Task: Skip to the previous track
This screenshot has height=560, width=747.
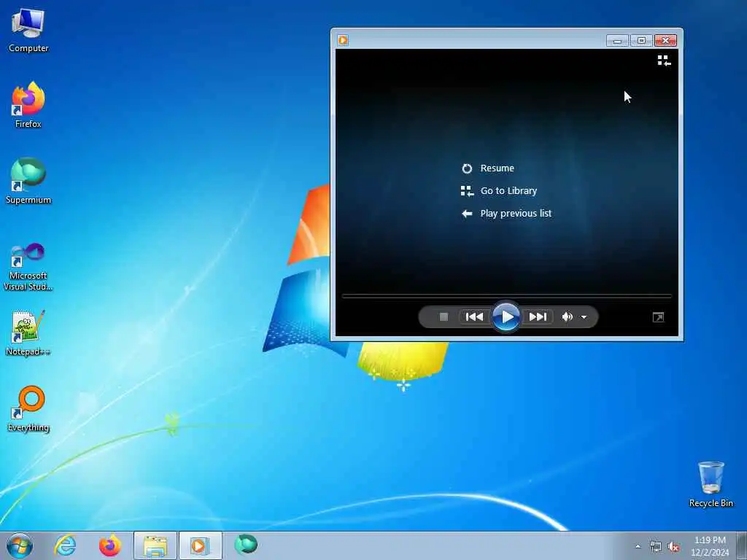Action: pos(474,316)
